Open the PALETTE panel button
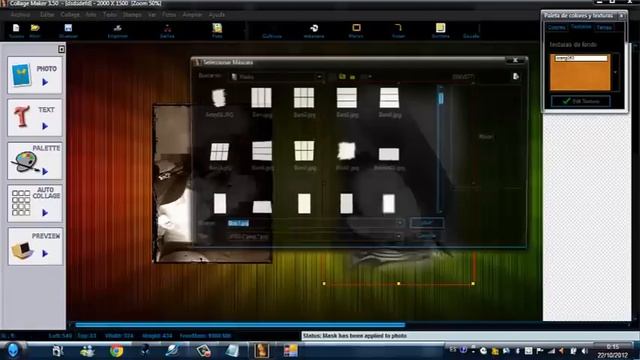The width and height of the screenshot is (640, 360). (x=35, y=160)
